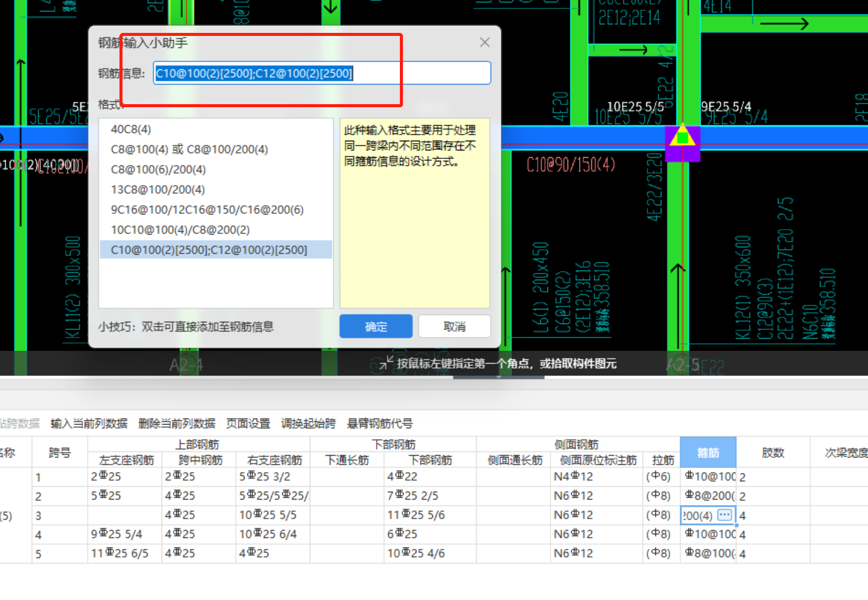
Task: Click row 4 下部钢筋 cell 6⌀25
Action: (x=430, y=534)
